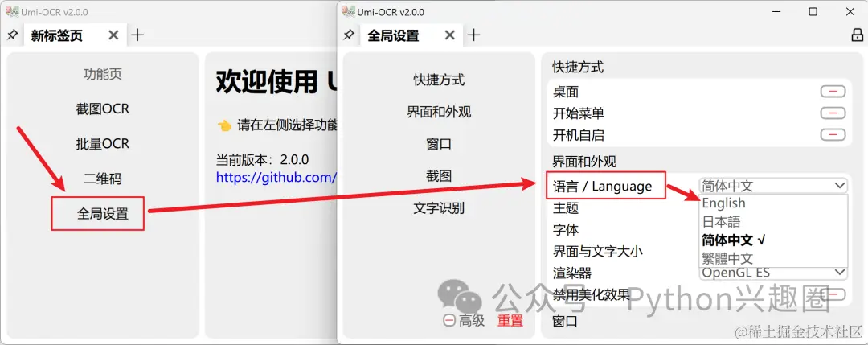Click the 主题 setting label

point(566,208)
